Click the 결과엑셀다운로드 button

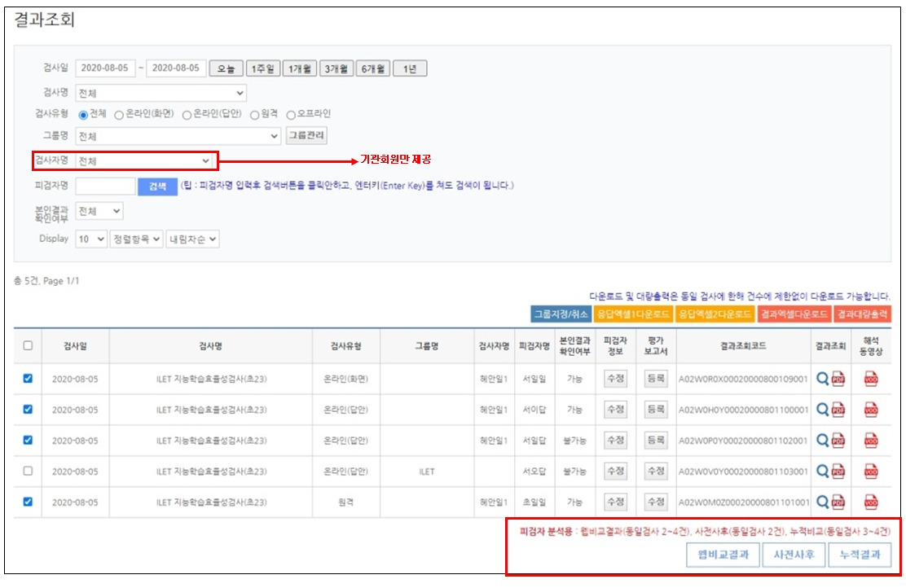[x=794, y=314]
